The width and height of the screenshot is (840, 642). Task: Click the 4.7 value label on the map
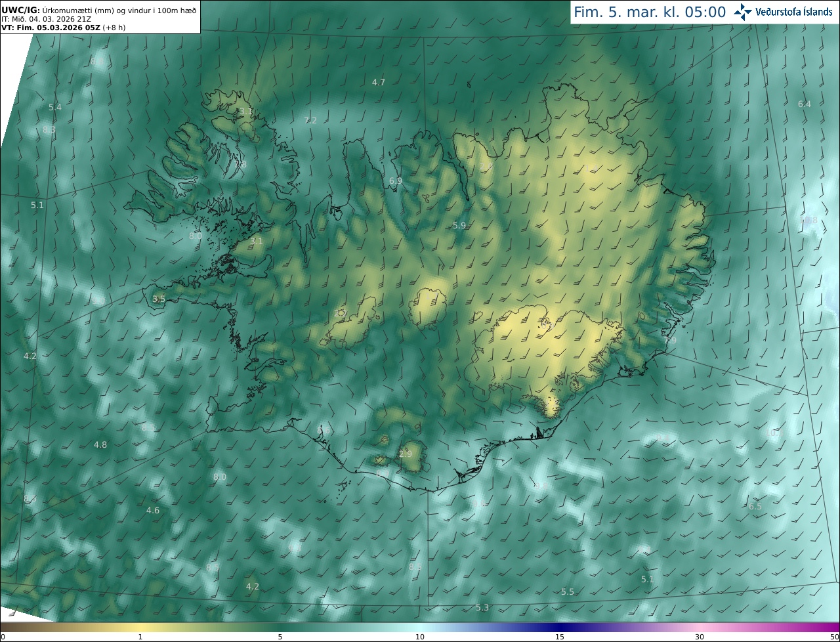(x=379, y=82)
